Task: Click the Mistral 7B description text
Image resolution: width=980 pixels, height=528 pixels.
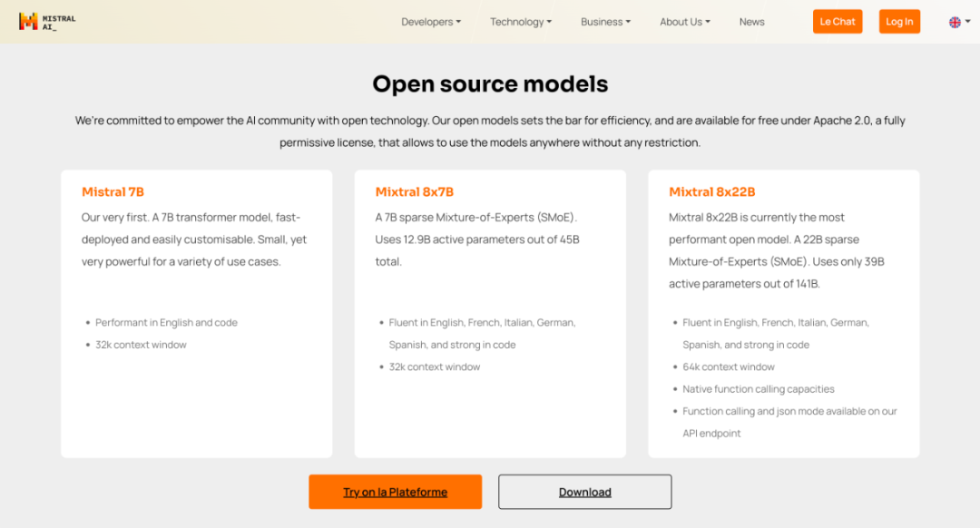Action: click(194, 240)
